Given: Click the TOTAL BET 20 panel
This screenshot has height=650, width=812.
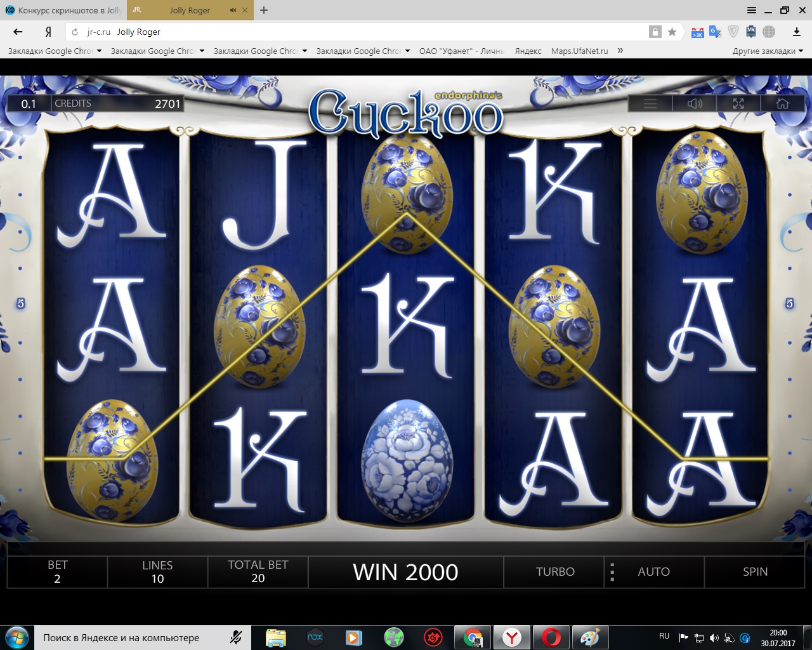Looking at the screenshot, I should click(x=258, y=572).
